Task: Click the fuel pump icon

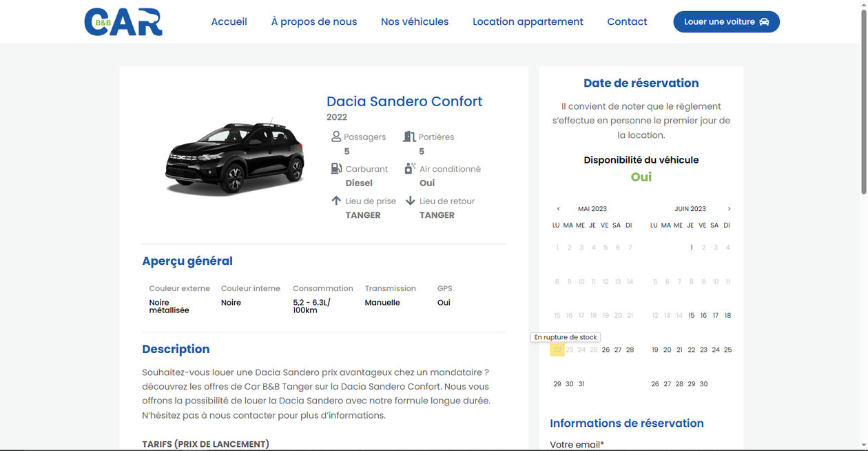Action: coord(336,168)
